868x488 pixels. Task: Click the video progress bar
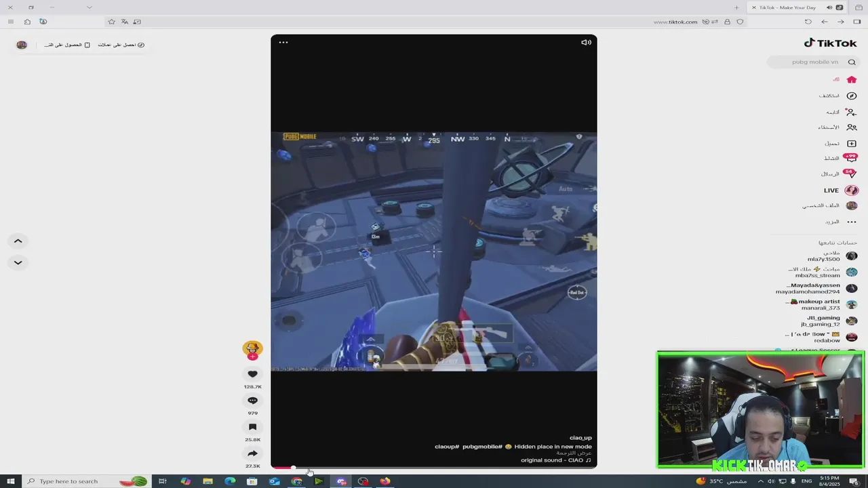[x=434, y=467]
